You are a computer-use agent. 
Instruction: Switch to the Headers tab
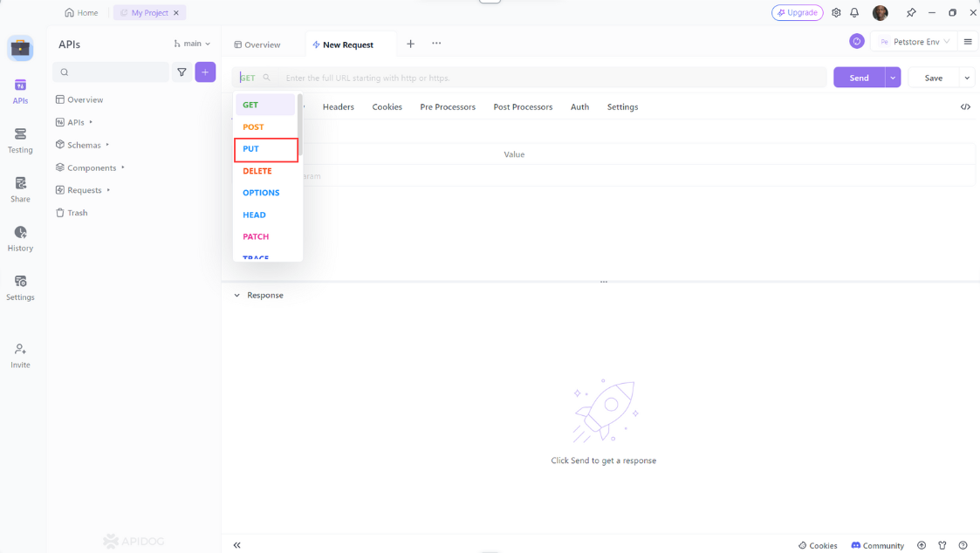338,107
